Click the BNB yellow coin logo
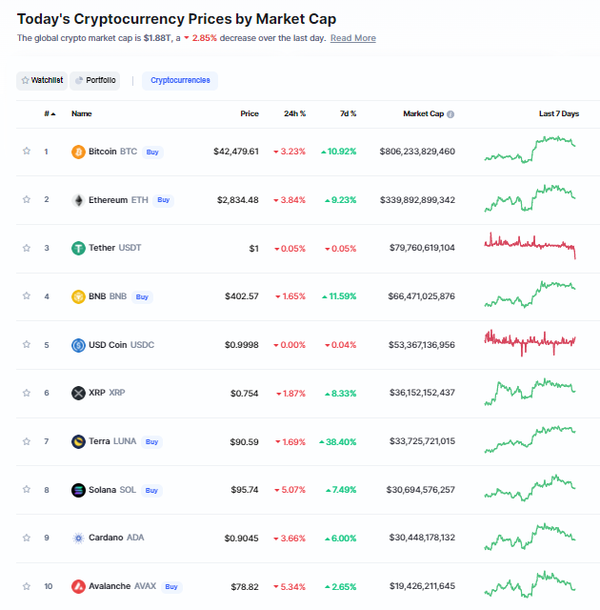This screenshot has width=600, height=610. [x=78, y=297]
